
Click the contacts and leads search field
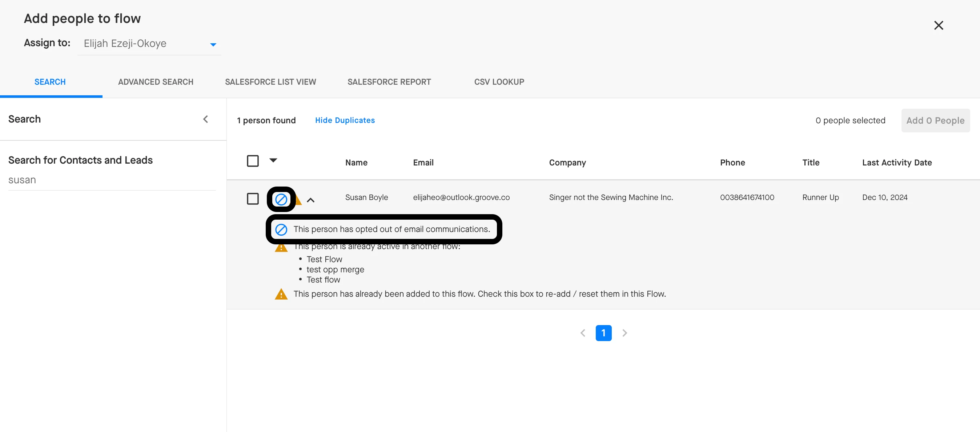(112, 180)
